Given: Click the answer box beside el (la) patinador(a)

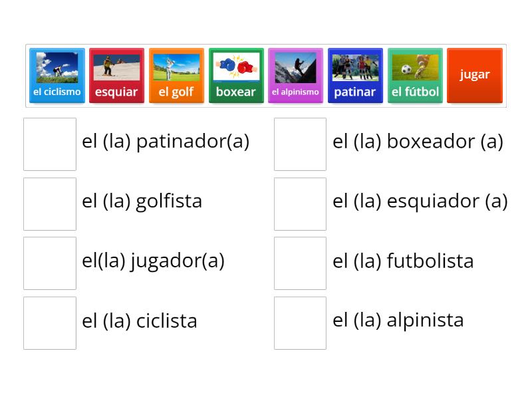Looking at the screenshot, I should tap(50, 142).
